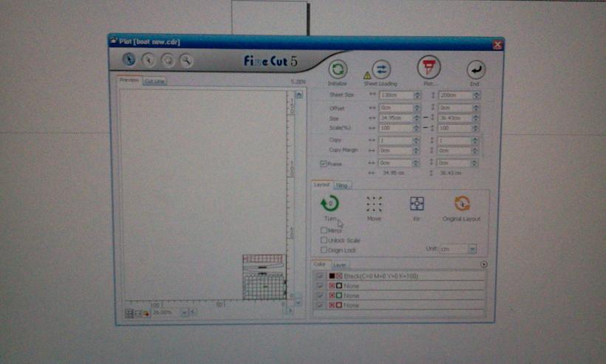Click the Sheet Loading arrows icon
The image size is (606, 364).
[381, 69]
